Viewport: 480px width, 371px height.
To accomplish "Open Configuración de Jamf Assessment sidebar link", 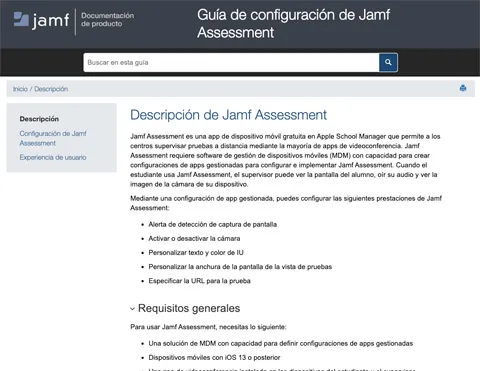I will tap(53, 138).
